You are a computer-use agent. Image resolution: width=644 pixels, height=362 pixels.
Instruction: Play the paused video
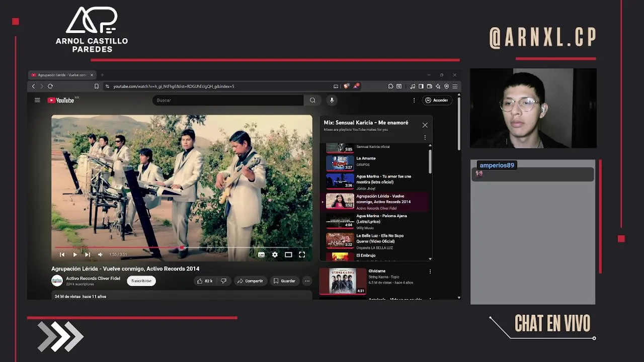75,255
